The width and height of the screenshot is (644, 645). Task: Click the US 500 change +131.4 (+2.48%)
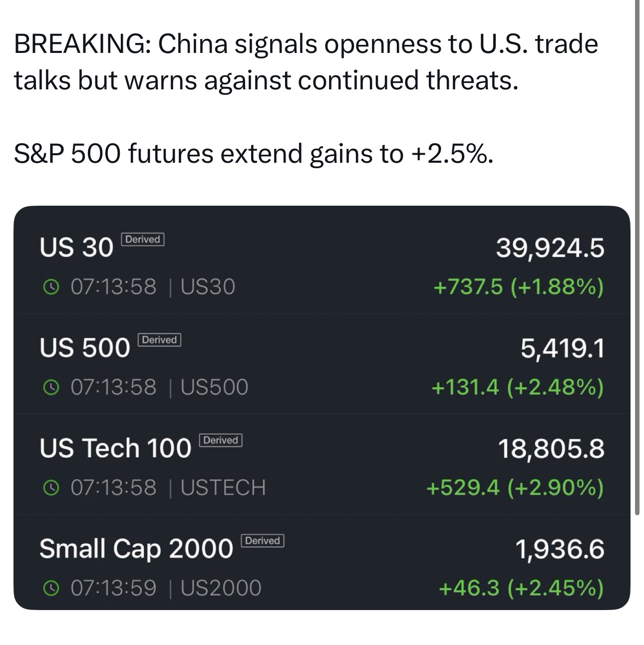tap(517, 387)
